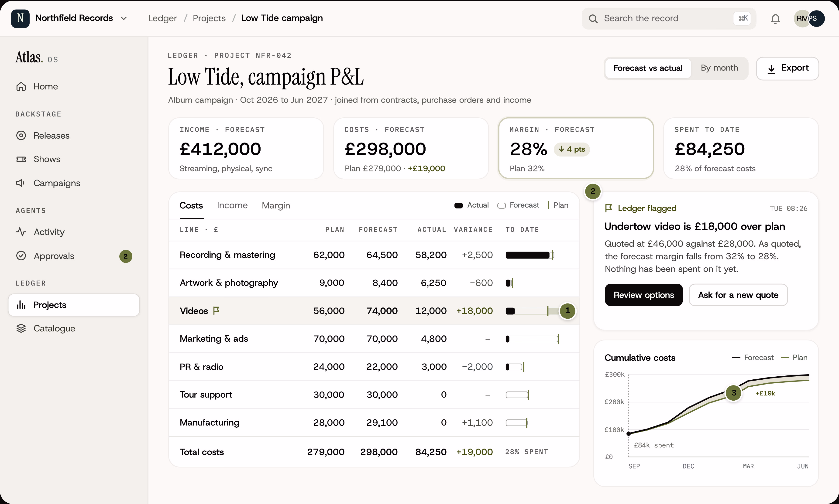Screen dimensions: 839x504
Task: Click the Plan legend marker in table
Action: click(x=548, y=205)
